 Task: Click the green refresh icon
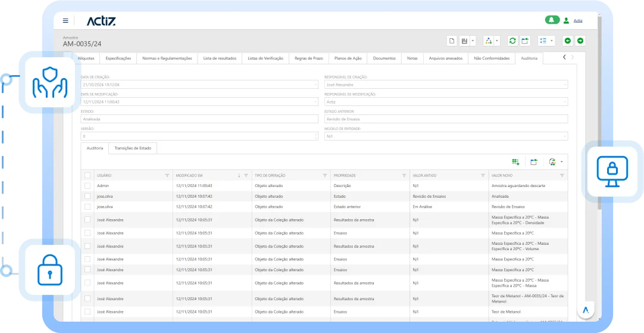tap(512, 41)
